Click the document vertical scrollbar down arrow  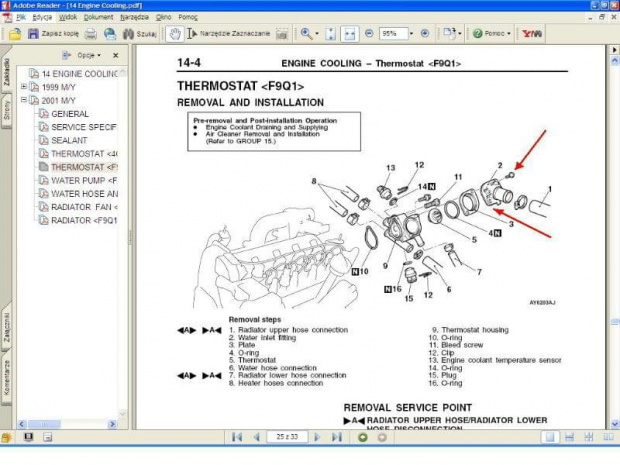pos(614,424)
